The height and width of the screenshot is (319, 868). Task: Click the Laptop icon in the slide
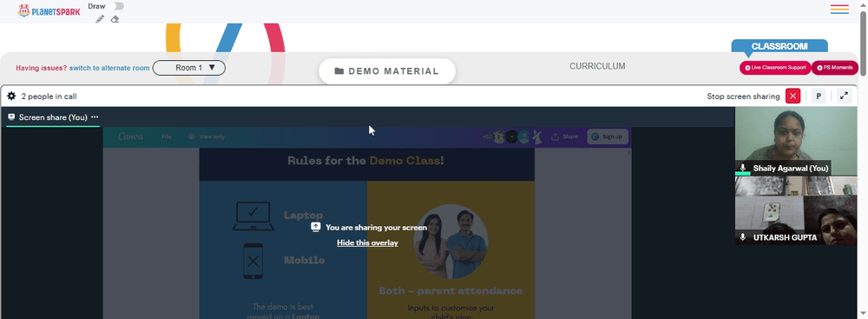tap(253, 216)
